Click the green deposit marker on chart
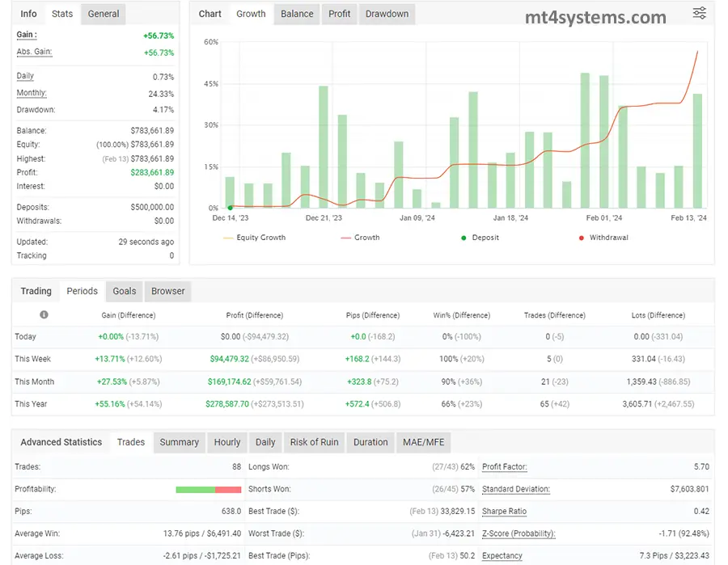 (x=230, y=208)
